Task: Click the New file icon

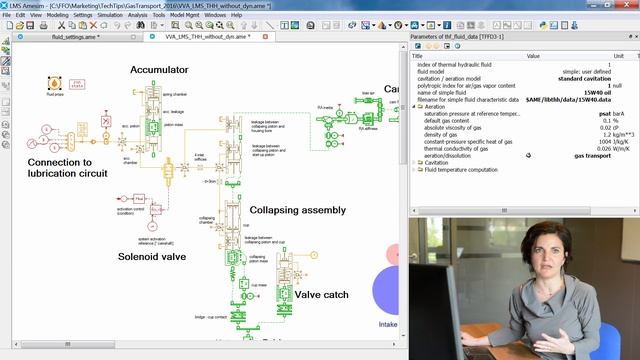Action: point(9,25)
